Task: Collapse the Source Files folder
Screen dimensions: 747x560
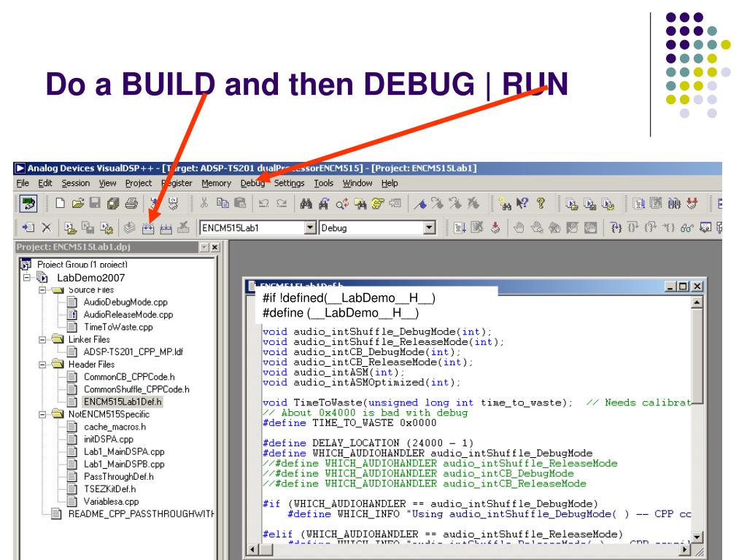Action: click(42, 289)
